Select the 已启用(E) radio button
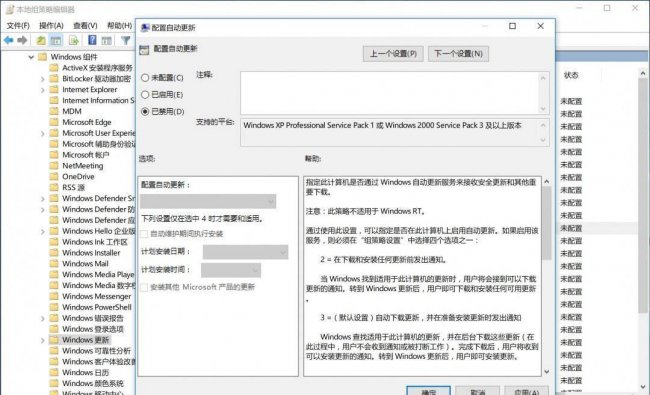 pyautogui.click(x=145, y=95)
